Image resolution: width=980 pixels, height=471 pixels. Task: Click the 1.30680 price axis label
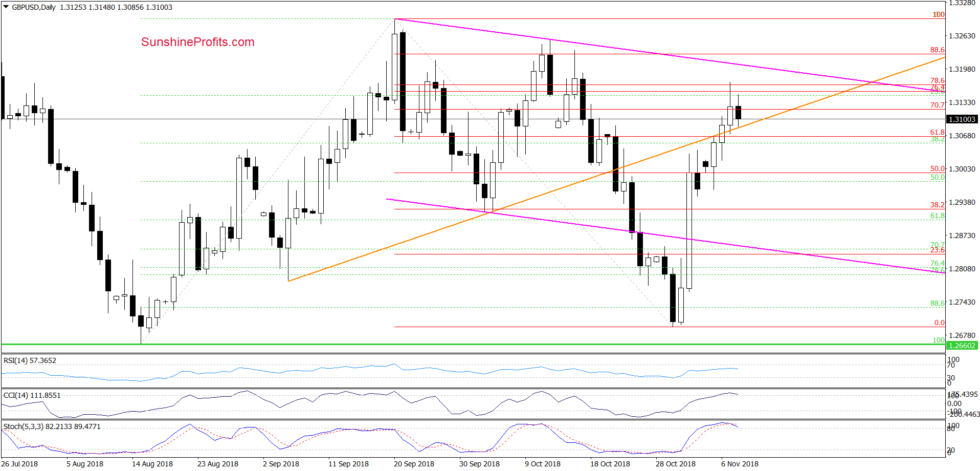(962, 136)
